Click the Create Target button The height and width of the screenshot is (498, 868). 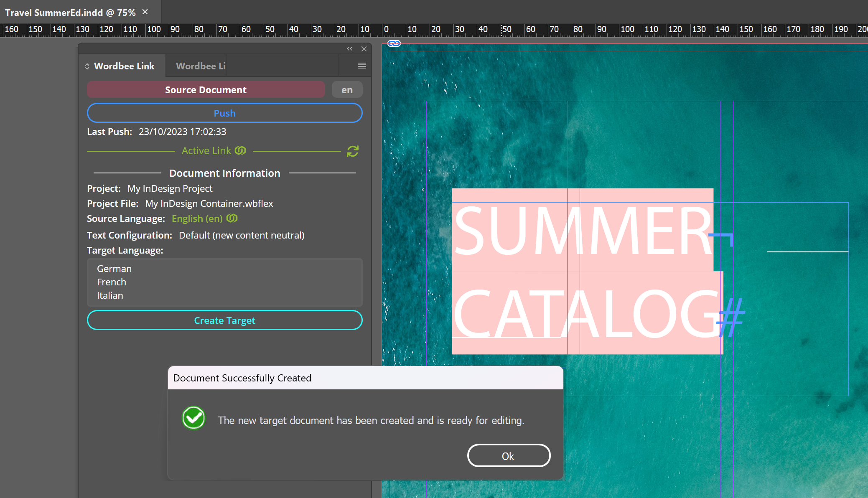(224, 320)
